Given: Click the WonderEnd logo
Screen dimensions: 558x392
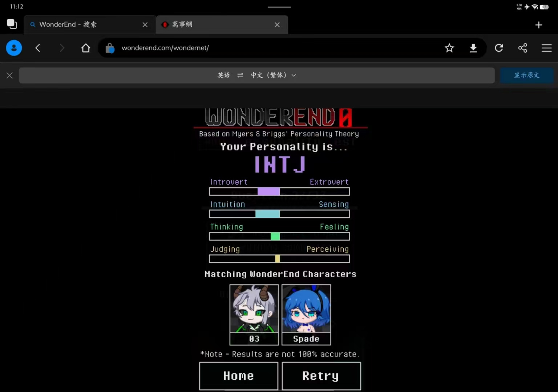Looking at the screenshot, I should tap(279, 118).
